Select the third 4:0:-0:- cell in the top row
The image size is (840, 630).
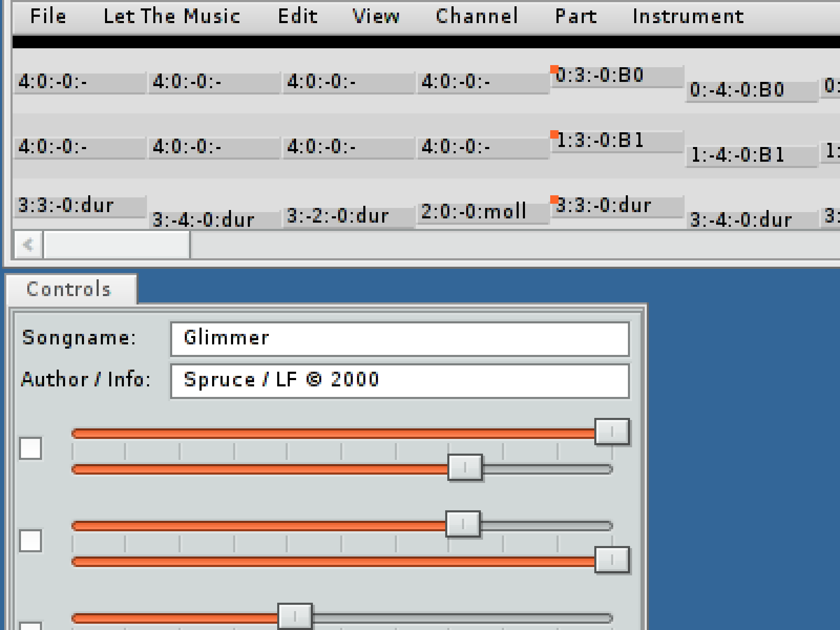click(349, 82)
